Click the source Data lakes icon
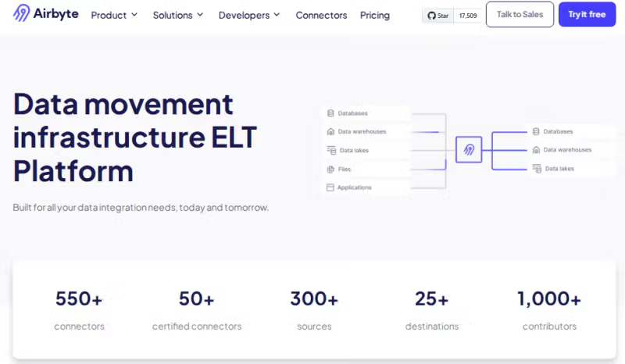Screen dimensions: 625x364 coord(331,150)
